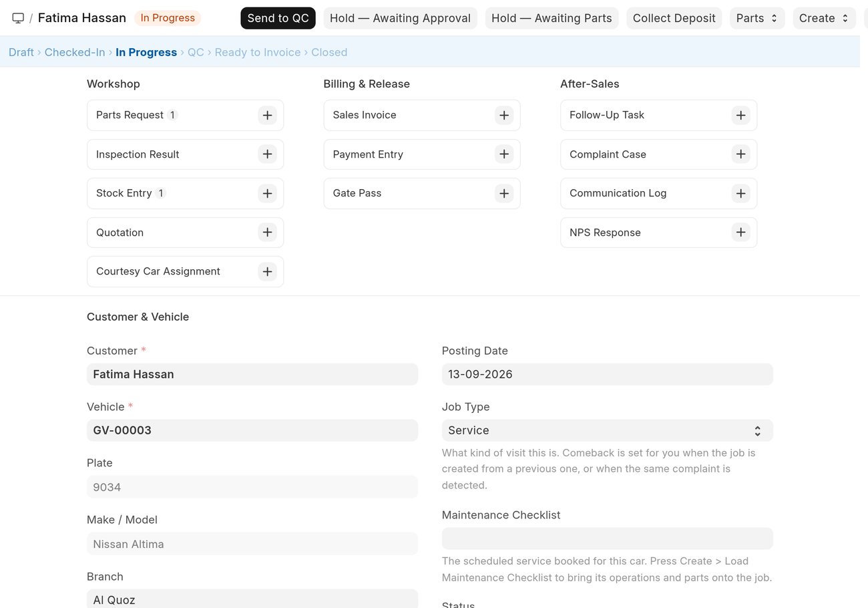Open the Job Type select box
The width and height of the screenshot is (868, 608).
[x=607, y=430]
